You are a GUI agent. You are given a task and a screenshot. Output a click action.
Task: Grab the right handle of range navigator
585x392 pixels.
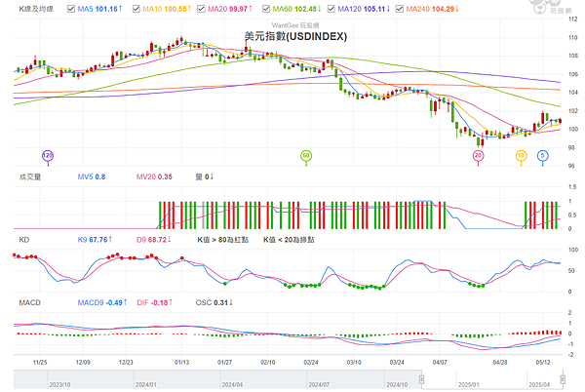[x=563, y=379]
